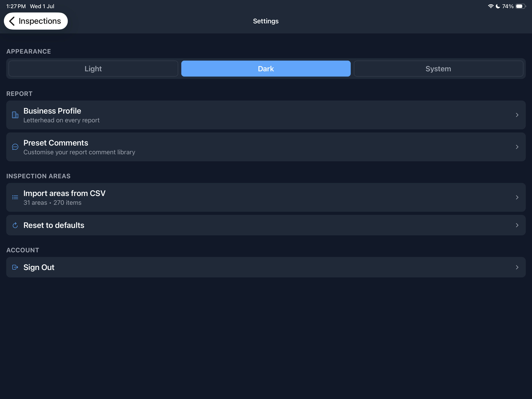
Task: Open Import areas from CSV chevron
Action: coord(517,197)
